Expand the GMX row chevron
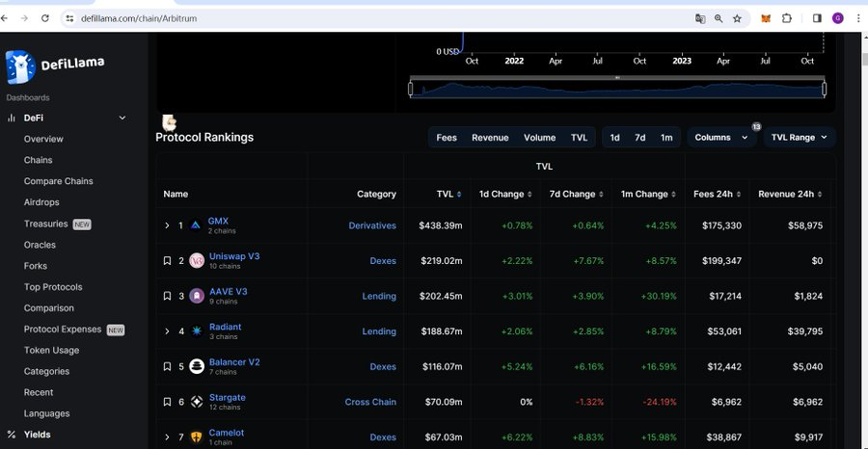 [167, 225]
